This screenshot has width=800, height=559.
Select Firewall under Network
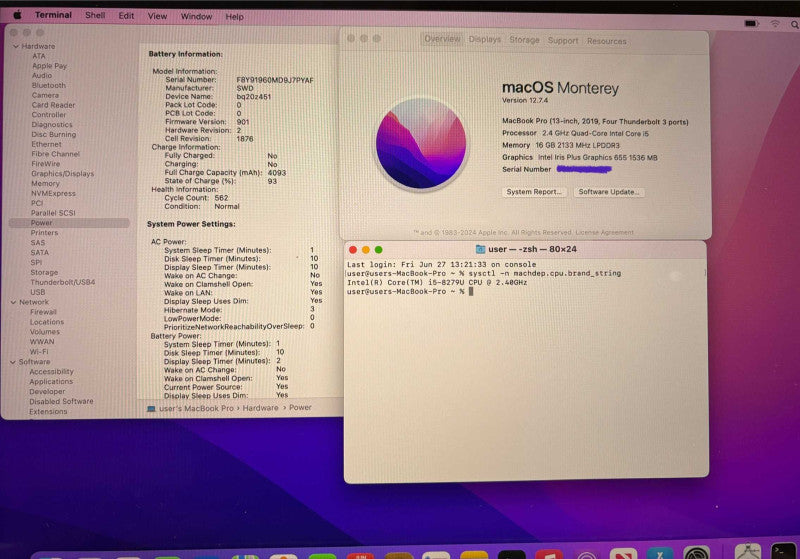pos(43,312)
